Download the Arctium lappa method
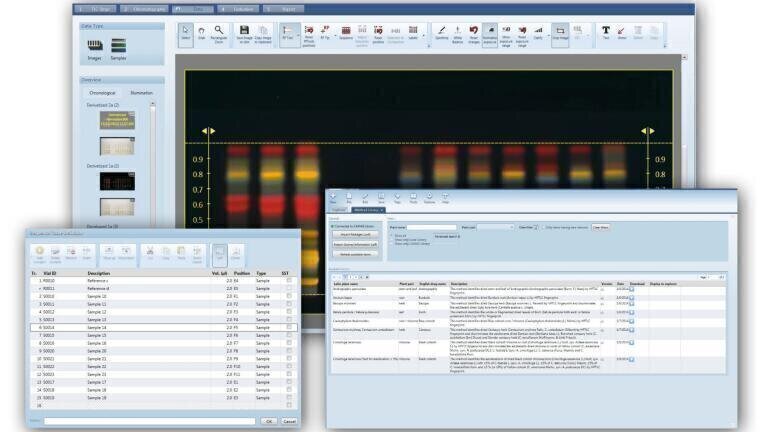 click(x=632, y=297)
